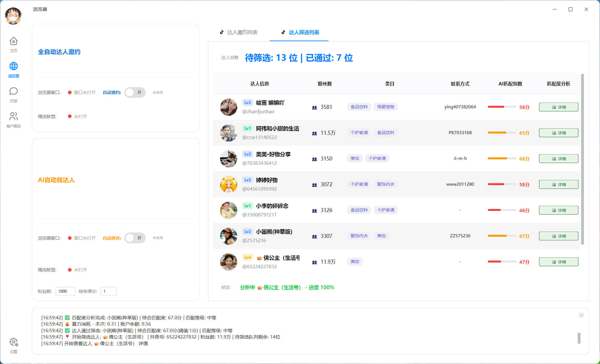This screenshot has width=600, height=364.
Task: Open 详情 for 倩公主（生活号）
Action: (x=558, y=261)
